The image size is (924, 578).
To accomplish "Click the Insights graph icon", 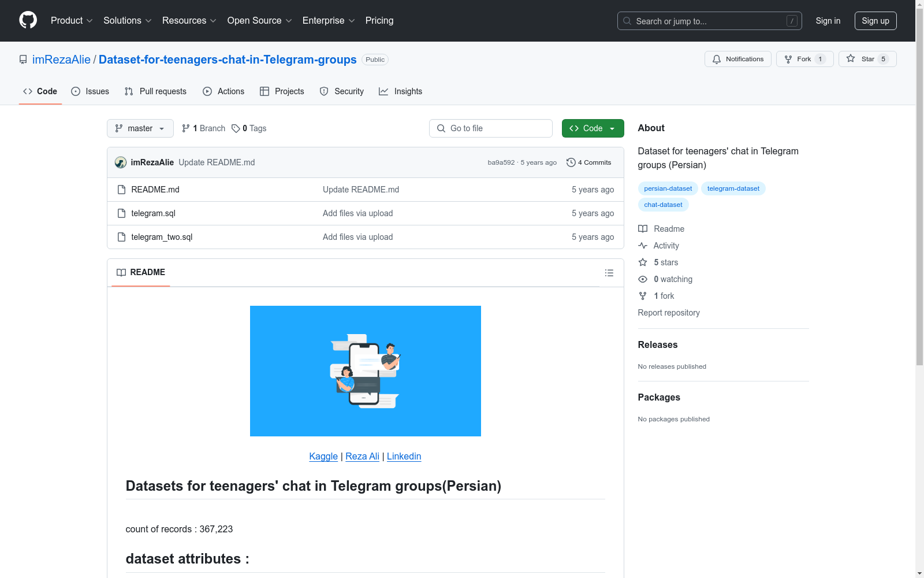I will (383, 91).
